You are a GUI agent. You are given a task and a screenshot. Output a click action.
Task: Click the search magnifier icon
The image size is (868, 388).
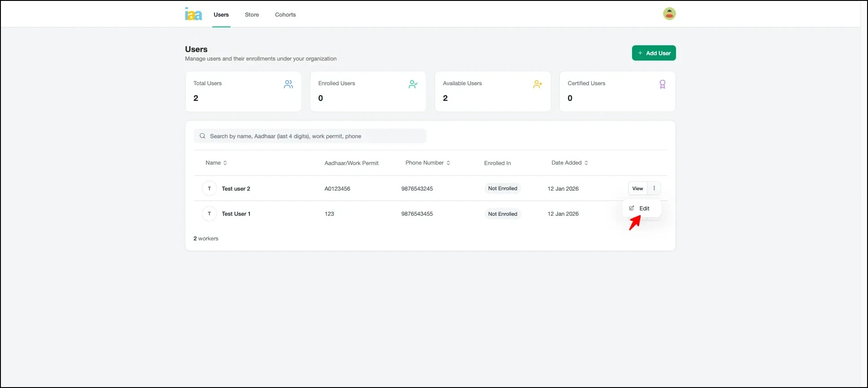click(203, 136)
